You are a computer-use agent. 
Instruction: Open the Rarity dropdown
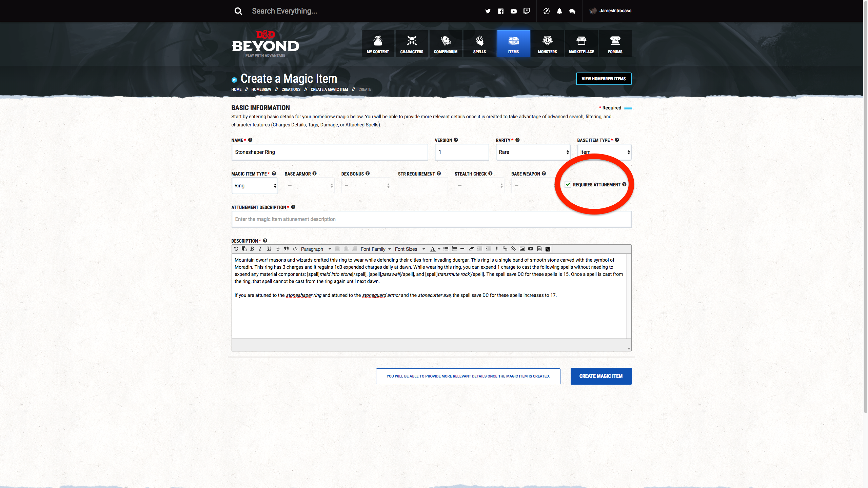533,152
